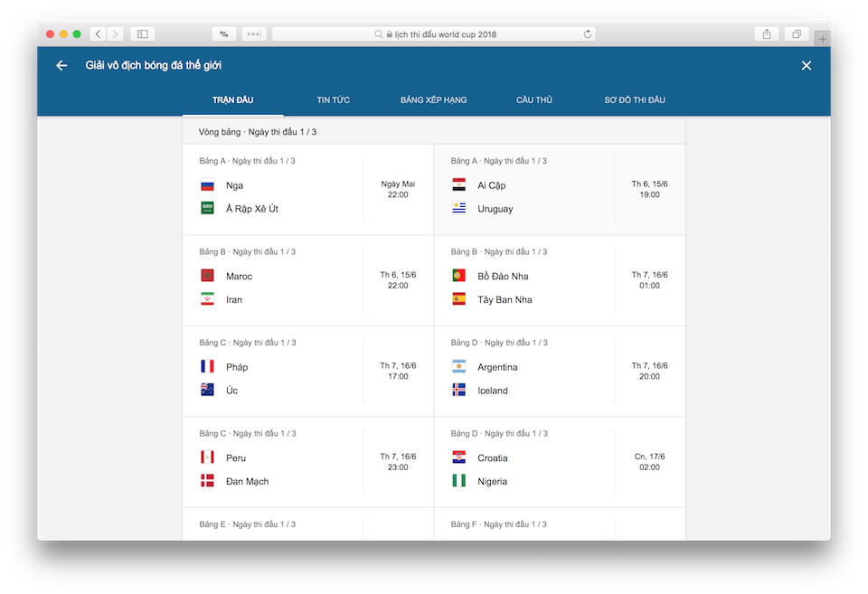Image resolution: width=868 pixels, height=594 pixels.
Task: Toggle the Safari sidebar button
Action: (x=142, y=33)
